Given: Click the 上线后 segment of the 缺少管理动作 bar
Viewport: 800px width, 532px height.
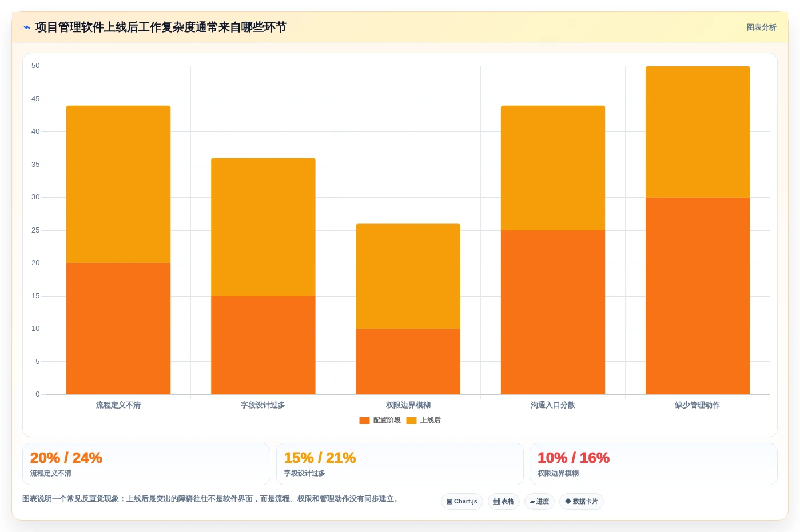Looking at the screenshot, I should click(698, 131).
